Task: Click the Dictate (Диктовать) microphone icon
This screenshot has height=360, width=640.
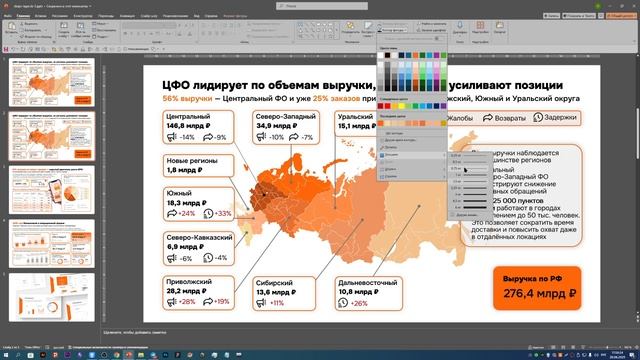Action: 460,26
